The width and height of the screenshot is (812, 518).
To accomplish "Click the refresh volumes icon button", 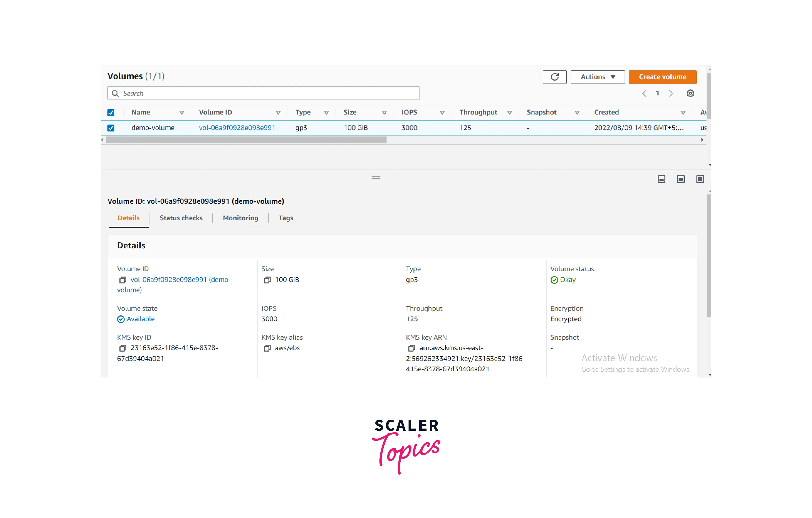I will click(554, 77).
